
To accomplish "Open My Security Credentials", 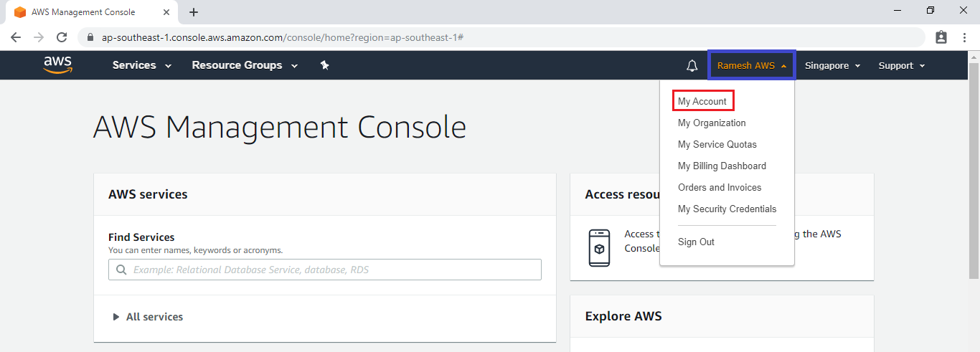I will click(x=727, y=209).
